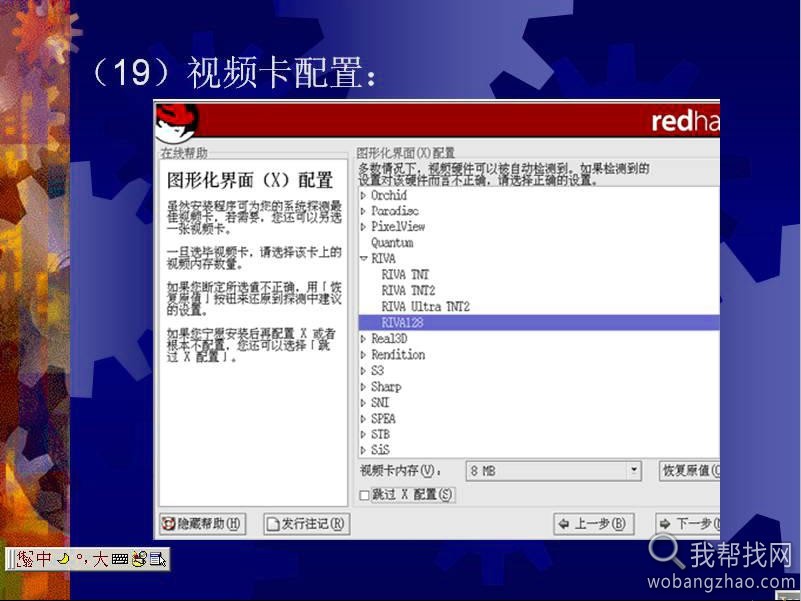
Task: Proceed with the 下一步 button
Action: (688, 524)
